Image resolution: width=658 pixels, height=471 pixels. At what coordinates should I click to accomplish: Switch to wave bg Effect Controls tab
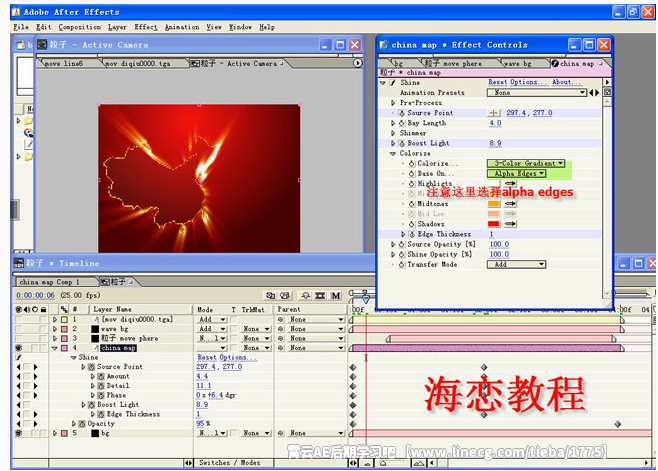click(518, 63)
